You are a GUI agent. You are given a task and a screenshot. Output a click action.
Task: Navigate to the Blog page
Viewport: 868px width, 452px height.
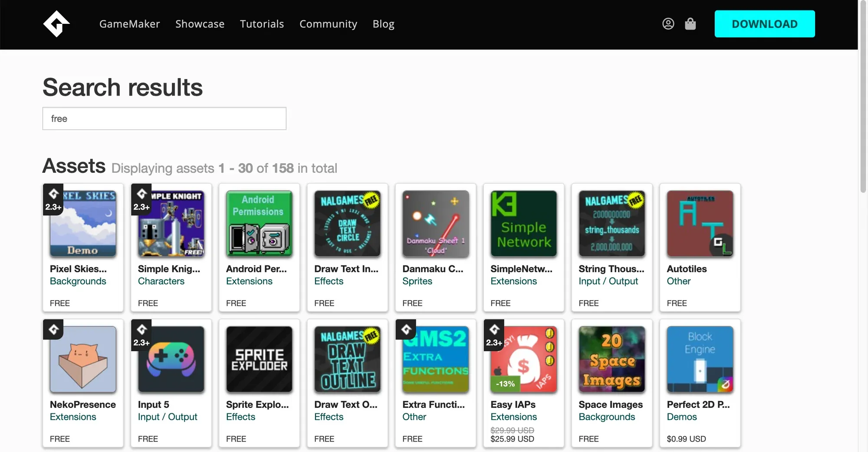tap(383, 24)
